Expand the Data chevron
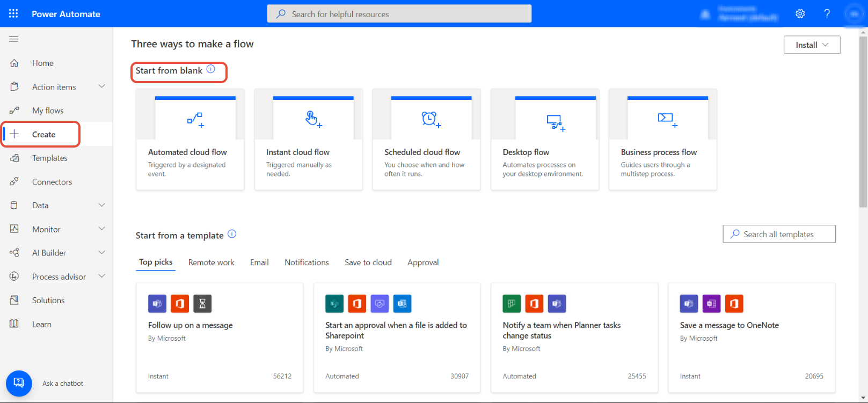The width and height of the screenshot is (868, 403). (101, 205)
